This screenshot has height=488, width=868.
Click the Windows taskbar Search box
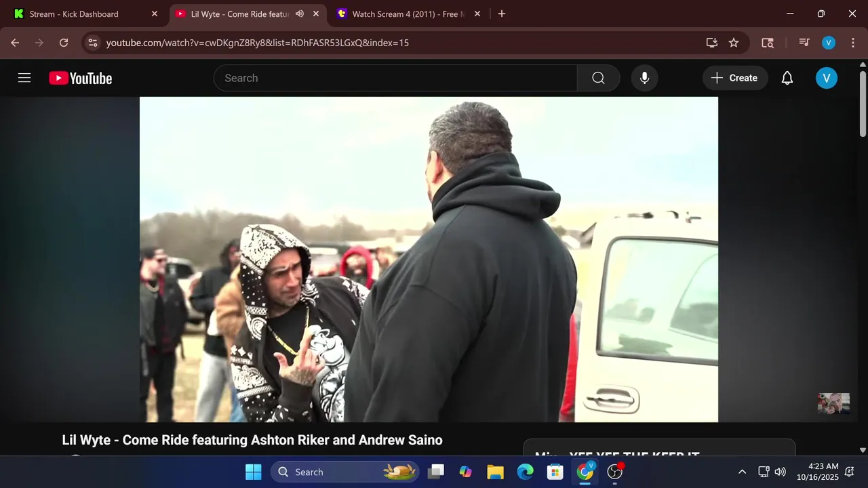pos(345,472)
